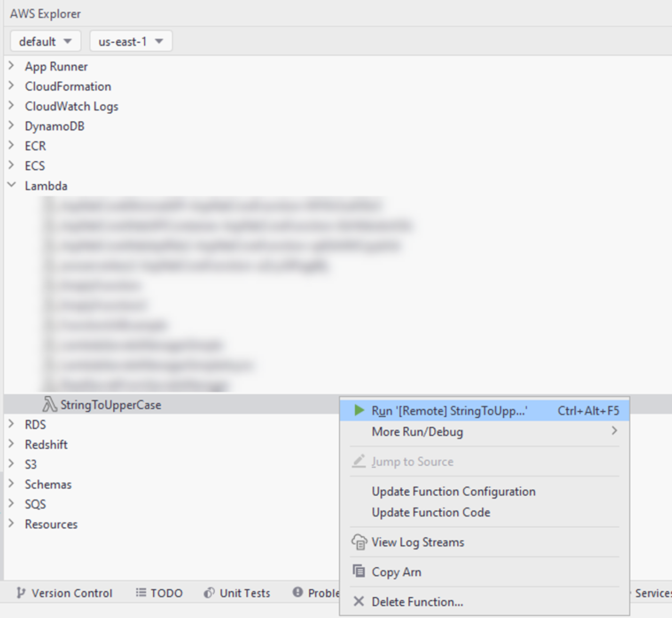Run '[Remote] StringToUpp...' from context menu

coord(484,411)
